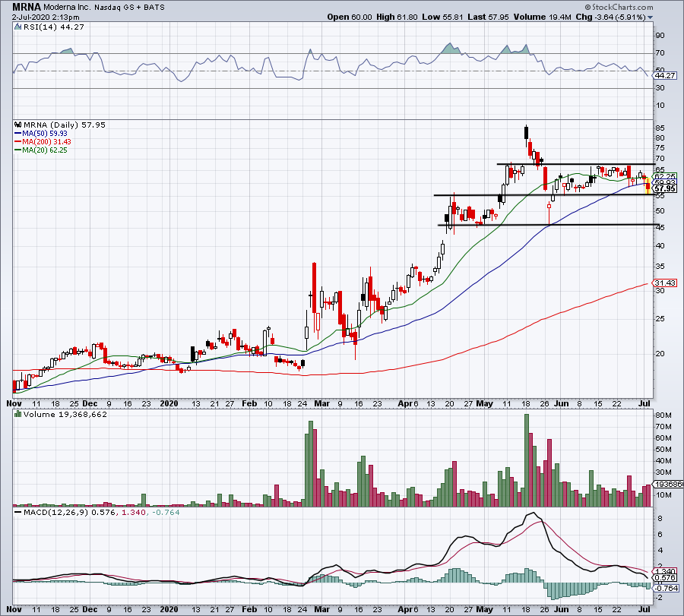Click the blue MA(50) 59.93 legend entry
The image size is (684, 616).
click(x=40, y=134)
